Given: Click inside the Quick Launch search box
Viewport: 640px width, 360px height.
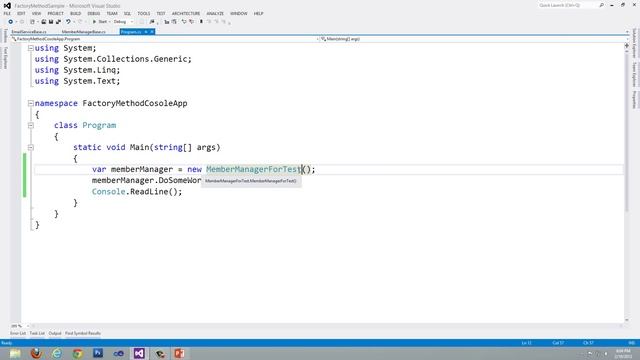Looking at the screenshot, I should [567, 5].
